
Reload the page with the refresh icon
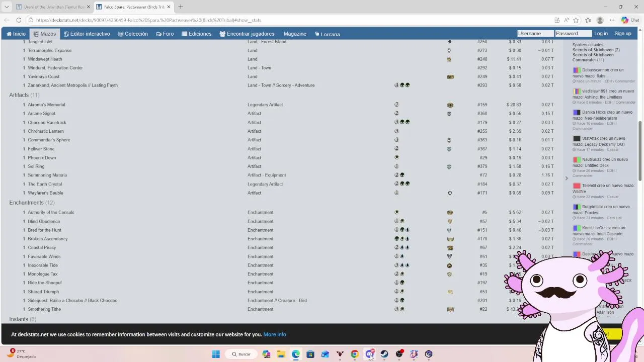point(19,20)
